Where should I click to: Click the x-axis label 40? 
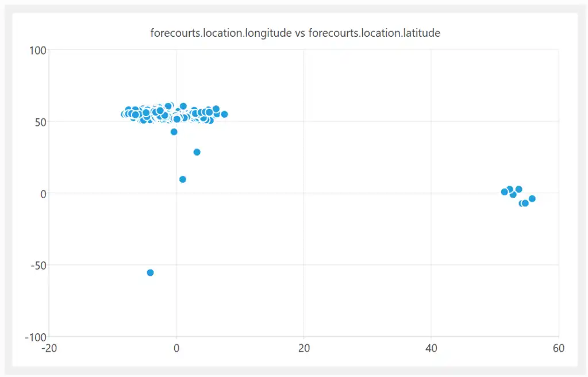431,348
